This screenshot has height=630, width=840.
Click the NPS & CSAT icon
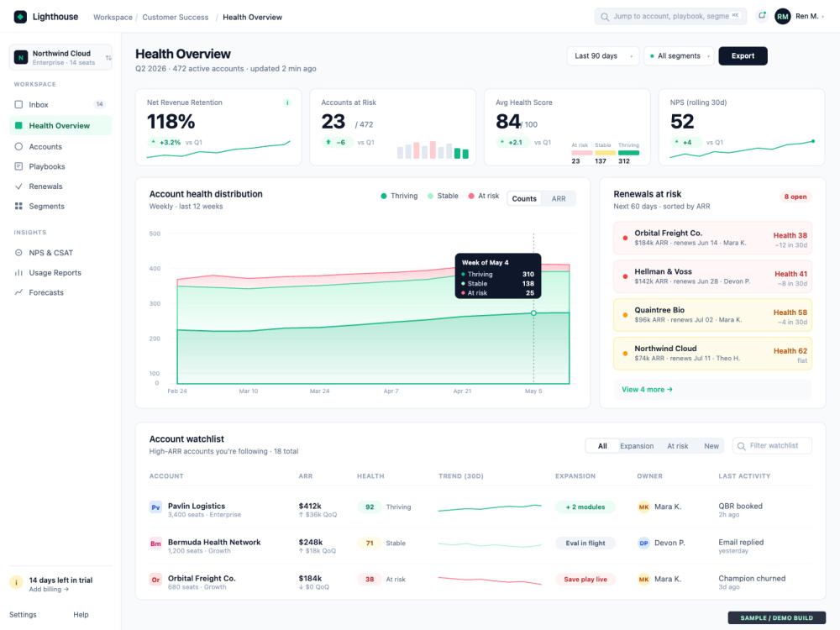coord(18,252)
